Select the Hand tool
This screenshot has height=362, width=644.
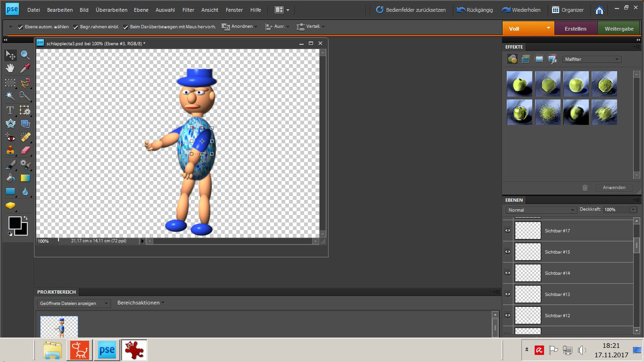[10, 68]
